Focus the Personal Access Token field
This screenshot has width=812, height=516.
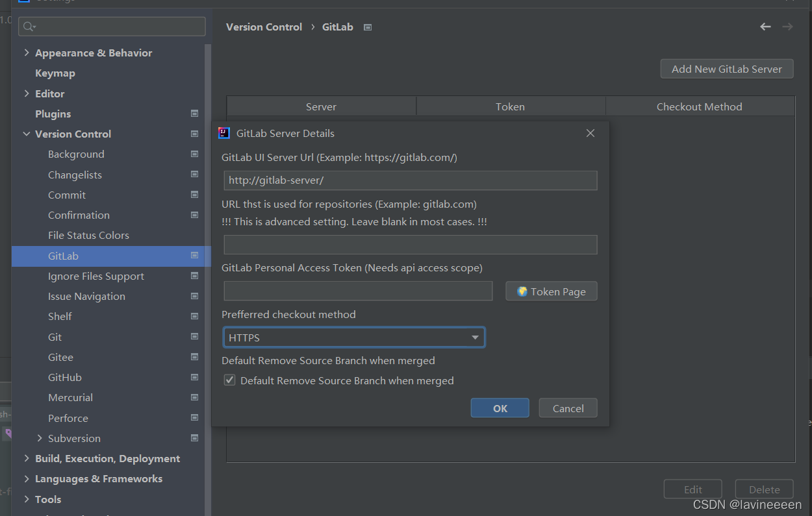click(x=358, y=291)
